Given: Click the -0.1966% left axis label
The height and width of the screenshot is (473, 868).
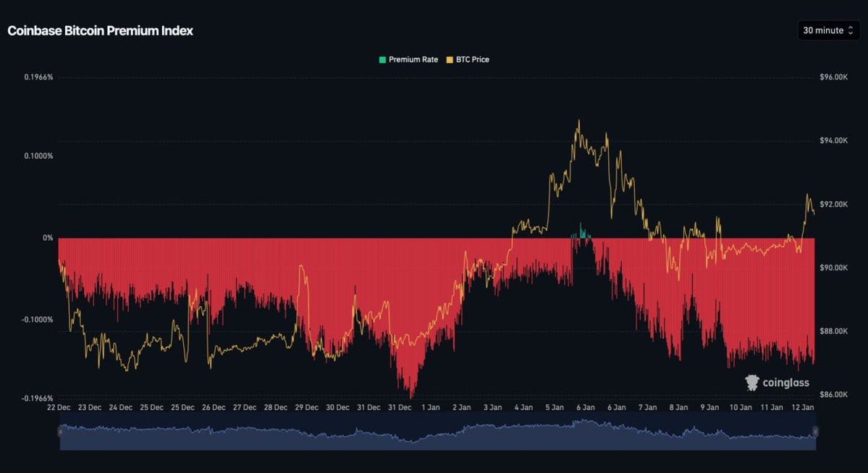Looking at the screenshot, I should [x=38, y=399].
